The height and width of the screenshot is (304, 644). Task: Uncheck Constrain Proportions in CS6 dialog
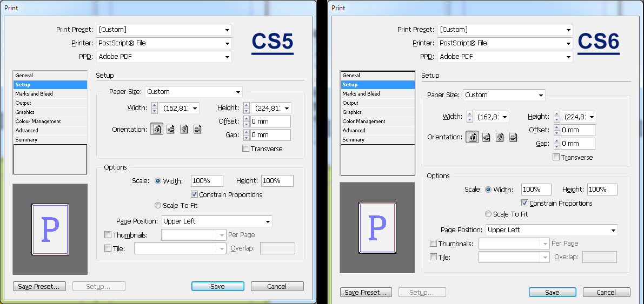(x=525, y=203)
